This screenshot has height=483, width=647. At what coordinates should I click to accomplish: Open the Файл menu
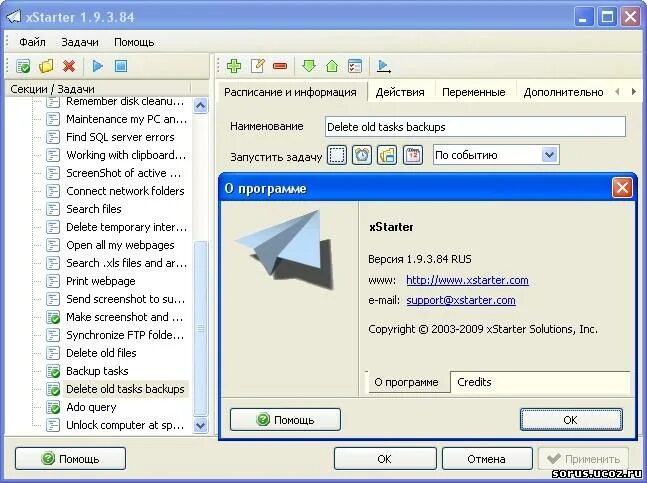pos(32,42)
